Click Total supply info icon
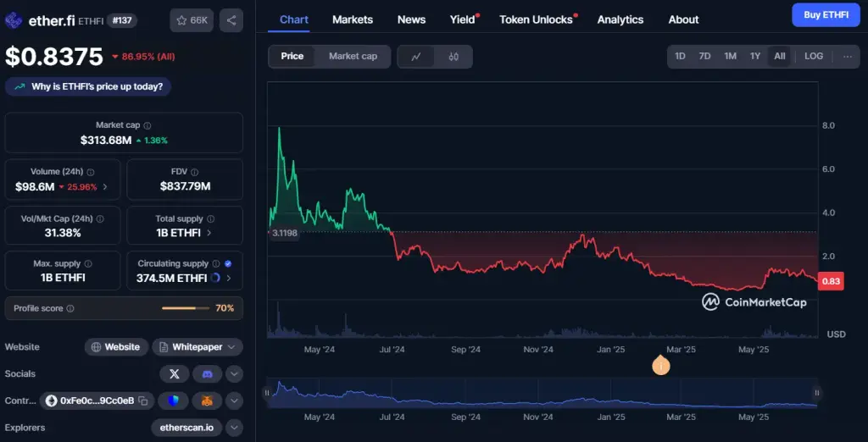The image size is (868, 442). click(210, 218)
